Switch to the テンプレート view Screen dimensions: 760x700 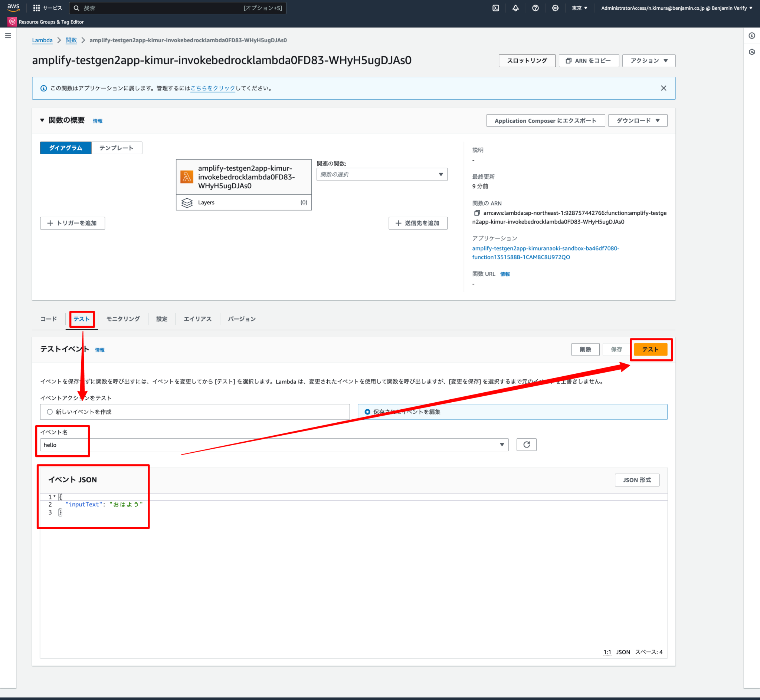tap(117, 148)
